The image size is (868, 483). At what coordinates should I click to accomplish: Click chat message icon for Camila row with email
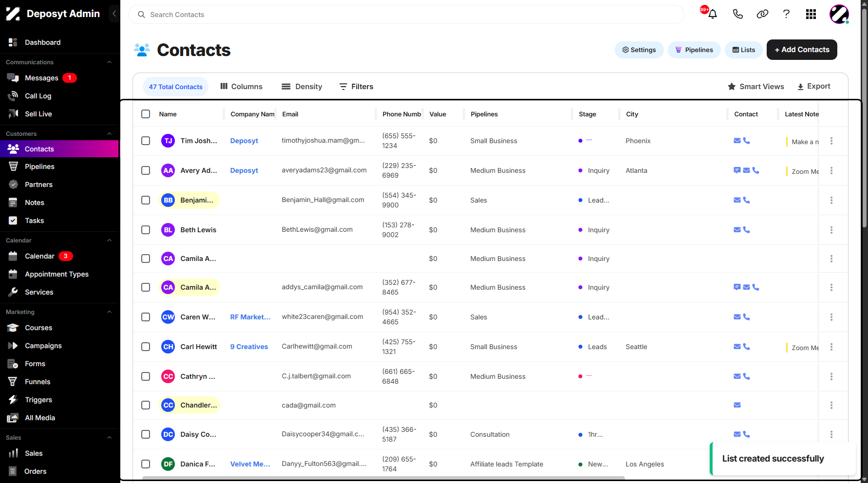pos(737,287)
